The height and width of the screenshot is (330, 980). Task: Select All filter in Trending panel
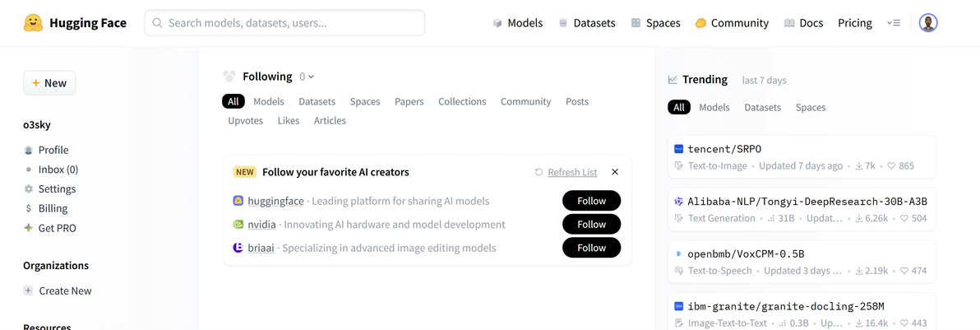(x=679, y=107)
